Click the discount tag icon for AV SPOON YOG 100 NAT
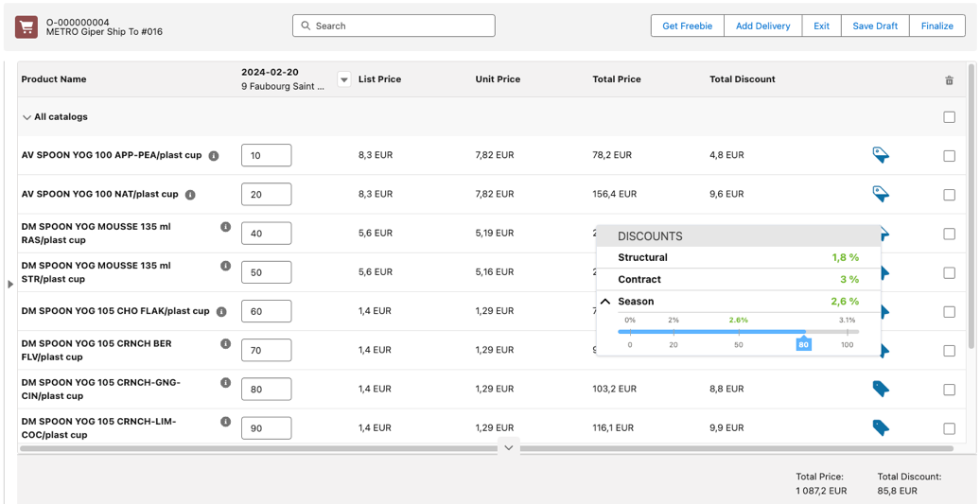 880,194
